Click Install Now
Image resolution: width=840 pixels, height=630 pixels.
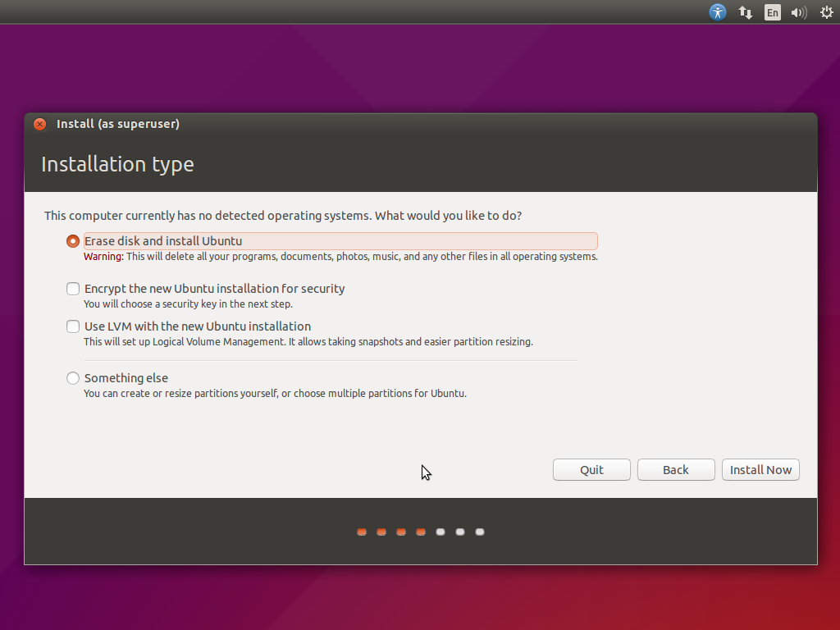tap(760, 470)
